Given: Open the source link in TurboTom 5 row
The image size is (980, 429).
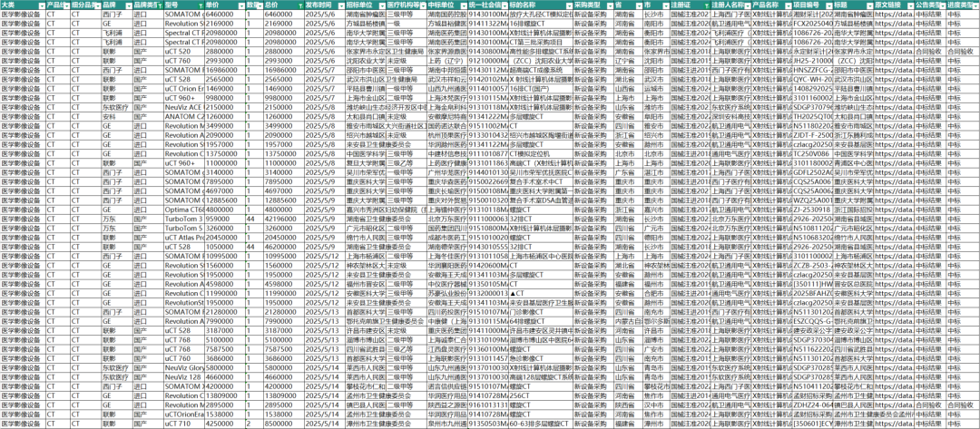Looking at the screenshot, I should click(894, 229).
